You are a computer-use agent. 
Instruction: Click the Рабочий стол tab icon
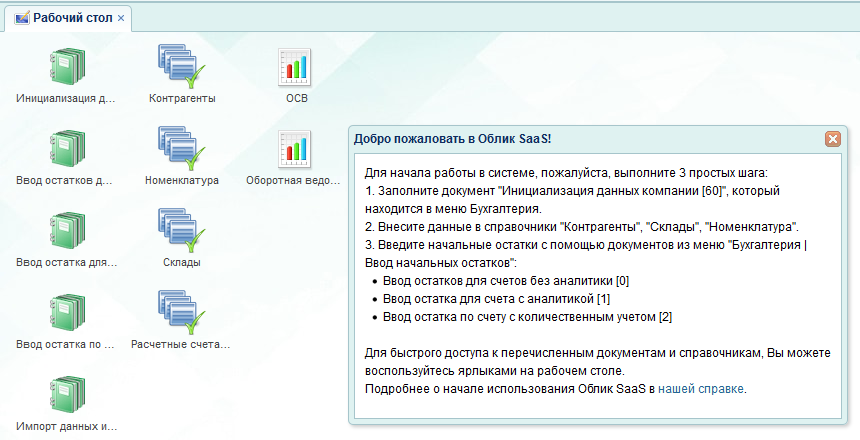click(22, 18)
